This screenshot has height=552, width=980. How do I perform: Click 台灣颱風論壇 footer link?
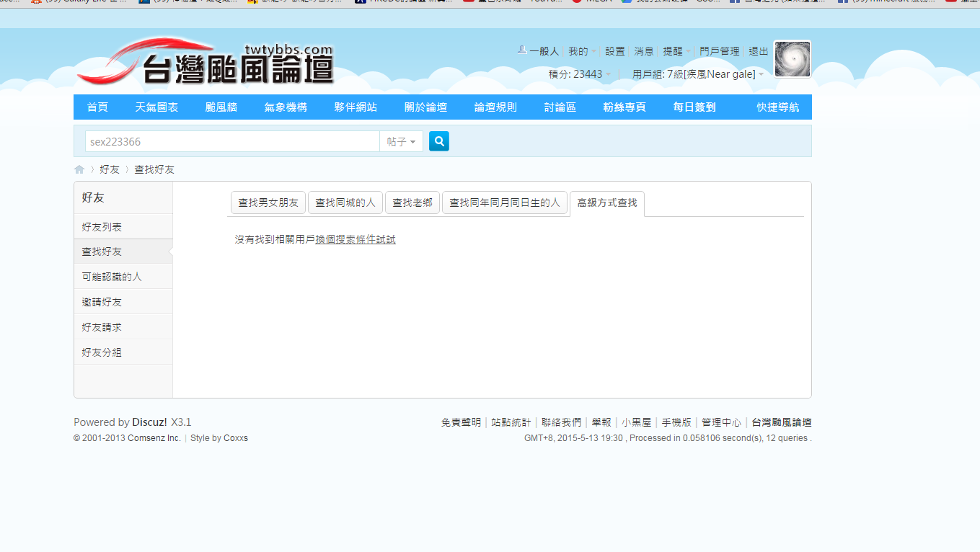(x=782, y=422)
